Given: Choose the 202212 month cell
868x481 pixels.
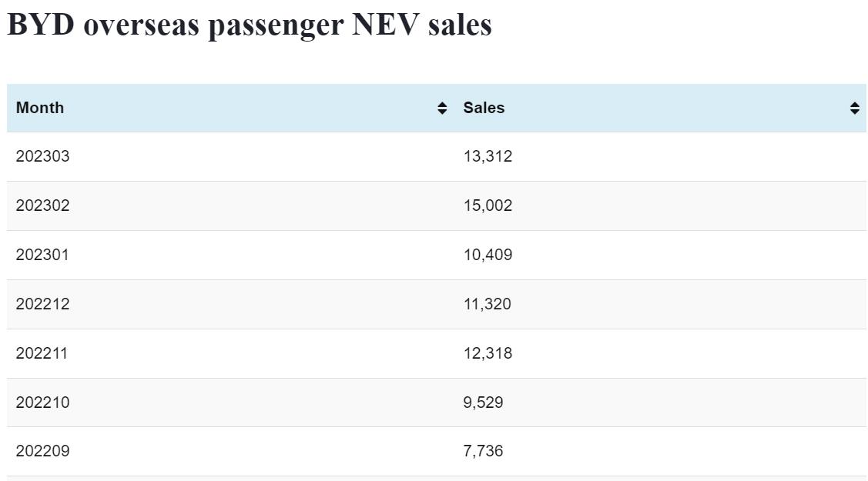Looking at the screenshot, I should (42, 304).
